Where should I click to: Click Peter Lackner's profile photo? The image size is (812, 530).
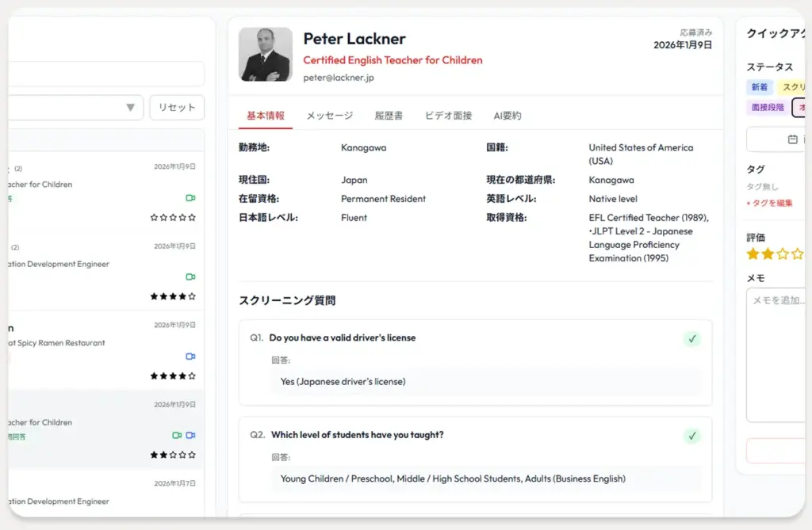266,55
